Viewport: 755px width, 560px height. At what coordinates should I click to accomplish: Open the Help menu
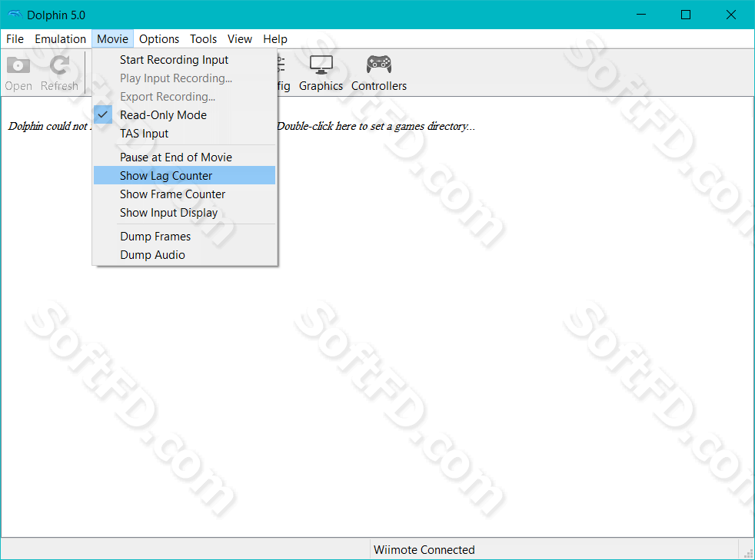coord(275,39)
